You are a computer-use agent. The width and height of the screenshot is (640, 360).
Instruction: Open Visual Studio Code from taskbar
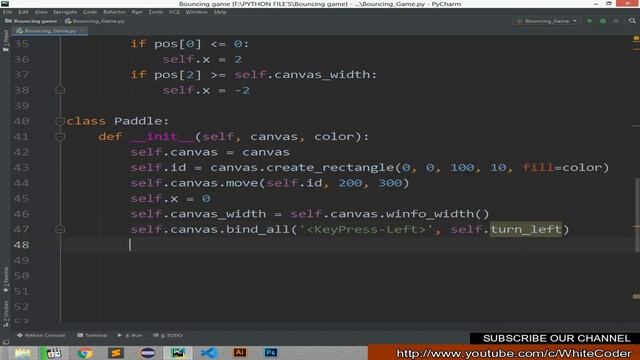coord(209,353)
